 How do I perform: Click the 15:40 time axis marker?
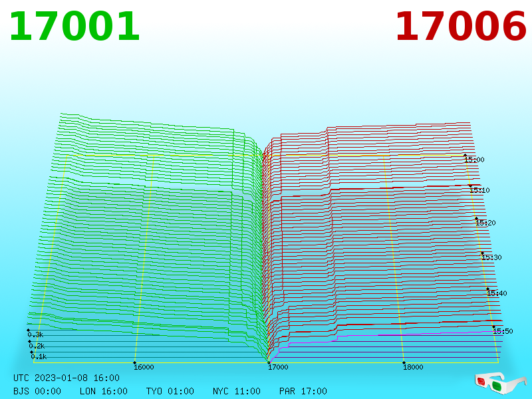click(x=497, y=293)
